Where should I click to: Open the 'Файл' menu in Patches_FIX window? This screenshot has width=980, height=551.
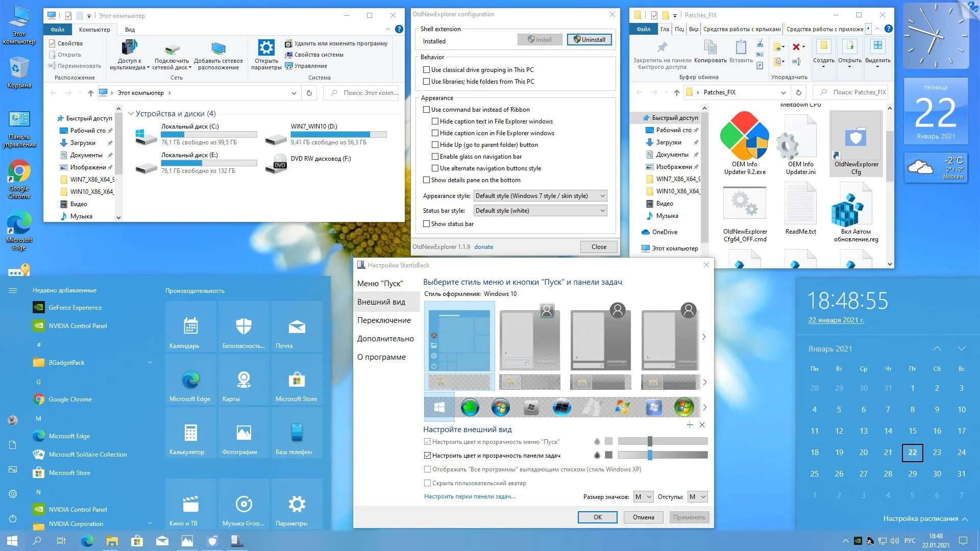[x=643, y=29]
